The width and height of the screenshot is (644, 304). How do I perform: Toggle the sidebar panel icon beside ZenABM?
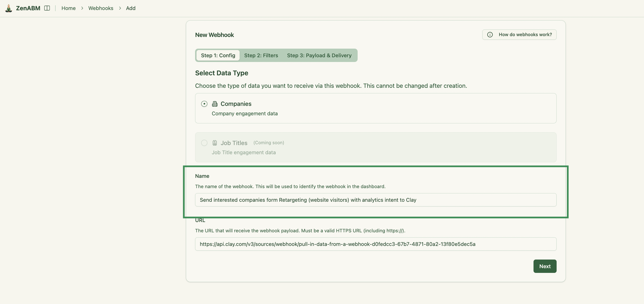47,8
